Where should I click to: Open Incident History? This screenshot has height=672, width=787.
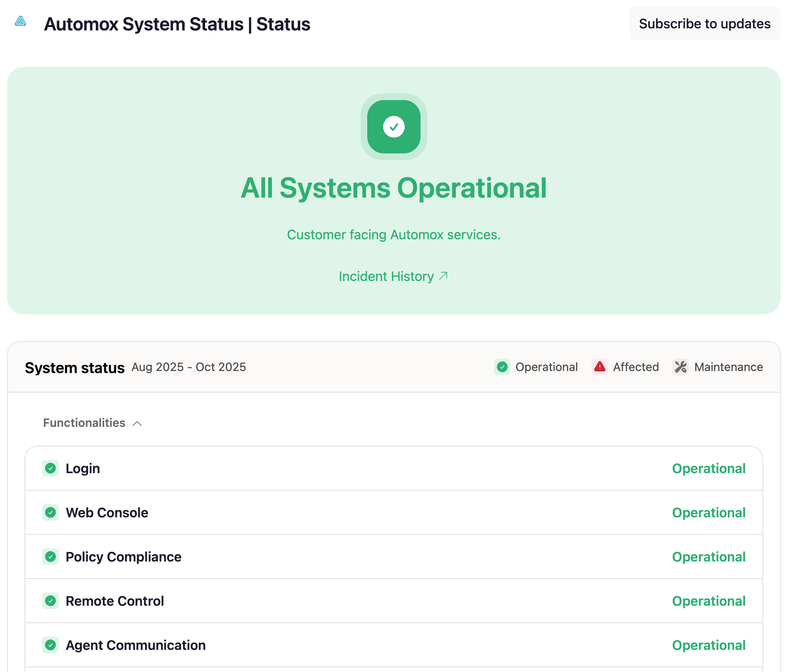(393, 276)
